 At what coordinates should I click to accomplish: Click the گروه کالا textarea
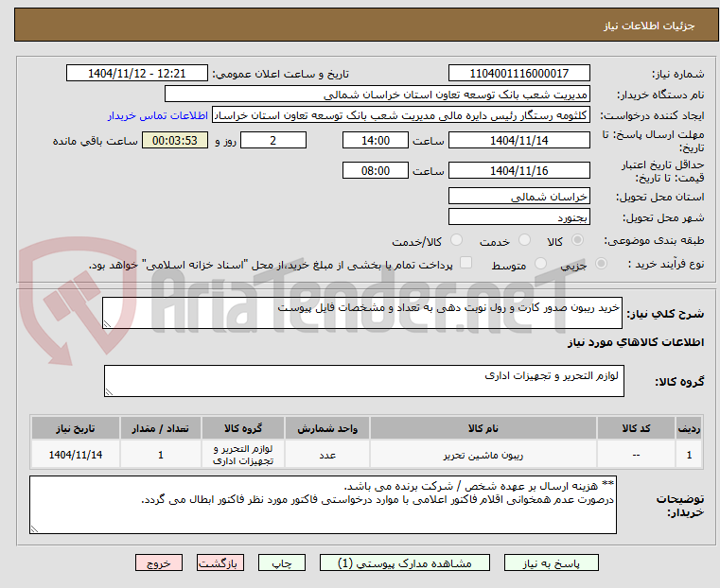tap(363, 381)
